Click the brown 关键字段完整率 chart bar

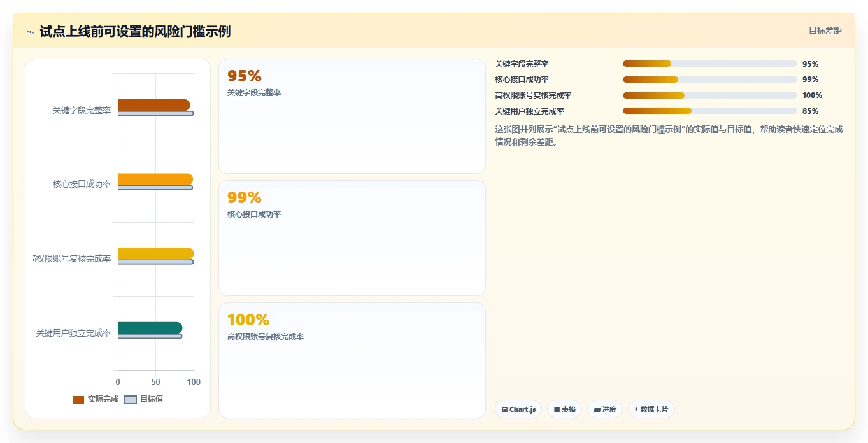click(x=153, y=105)
